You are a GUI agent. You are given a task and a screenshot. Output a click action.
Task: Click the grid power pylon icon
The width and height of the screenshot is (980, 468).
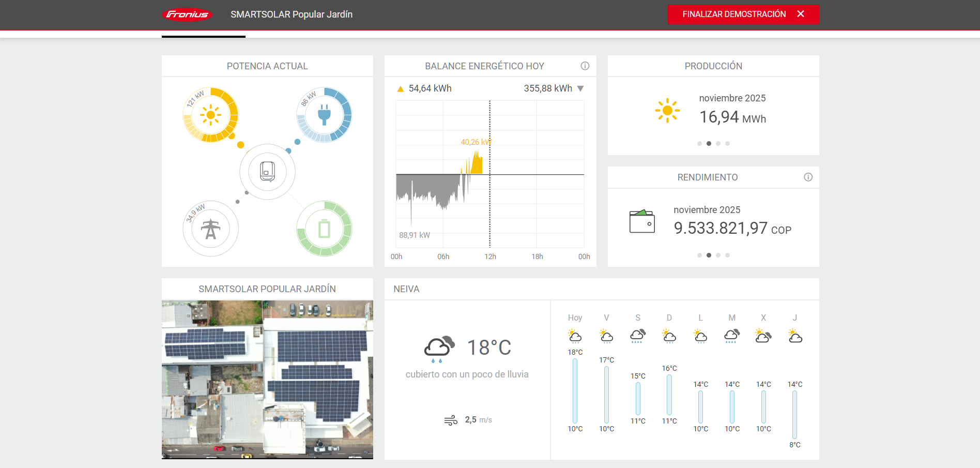pyautogui.click(x=210, y=229)
